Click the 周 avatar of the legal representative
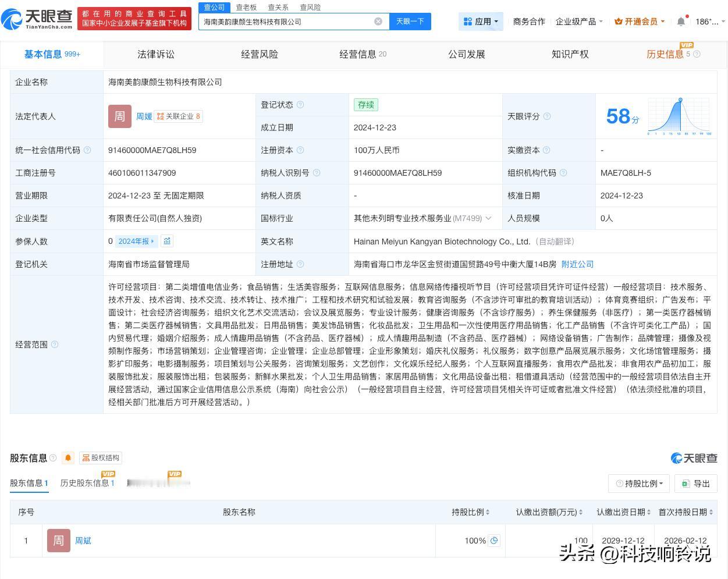This screenshot has width=728, height=579. (x=120, y=116)
